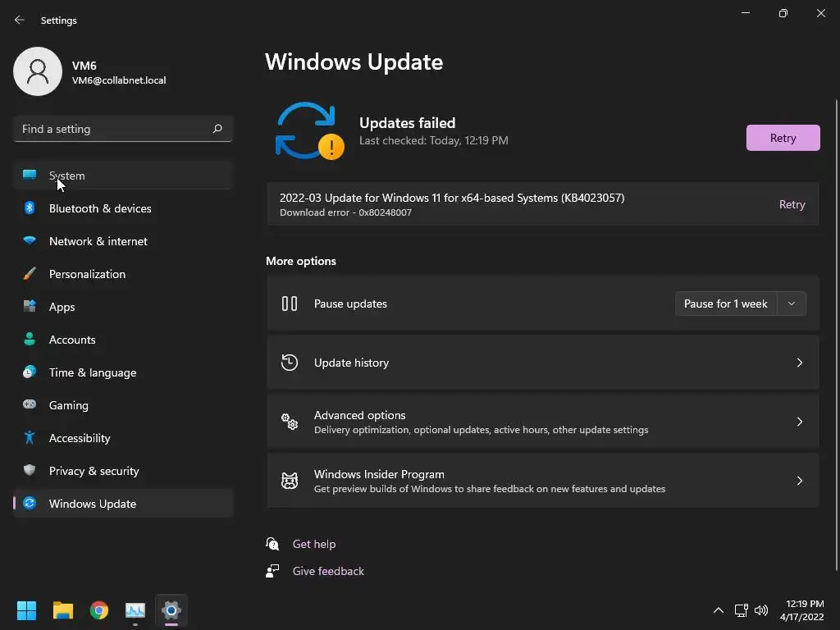Open the Get help link

click(x=314, y=544)
